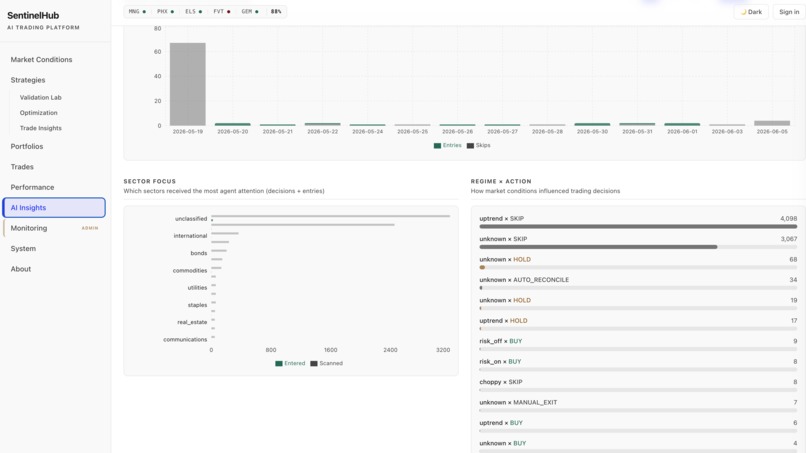This screenshot has height=453, width=806.
Task: Click the 88% status value
Action: pos(276,11)
